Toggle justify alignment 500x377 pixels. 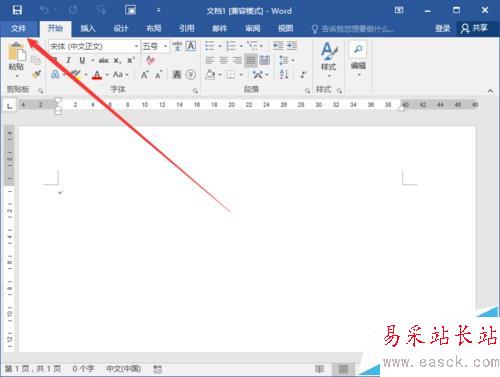251,60
